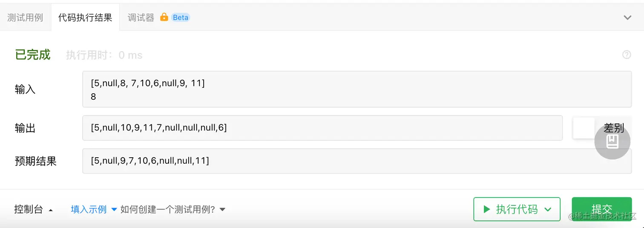The image size is (644, 228).
Task: Click the 预期结果 expected result box
Action: (357, 161)
